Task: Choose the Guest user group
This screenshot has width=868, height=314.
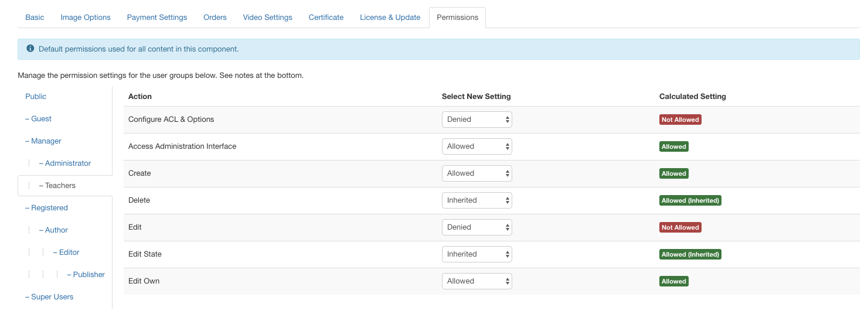Action: click(x=41, y=119)
